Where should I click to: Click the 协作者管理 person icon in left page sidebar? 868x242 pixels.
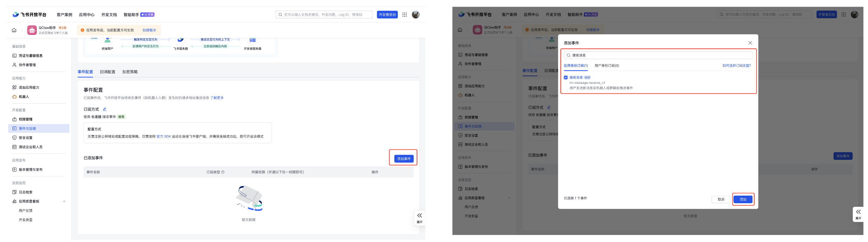tap(15, 65)
